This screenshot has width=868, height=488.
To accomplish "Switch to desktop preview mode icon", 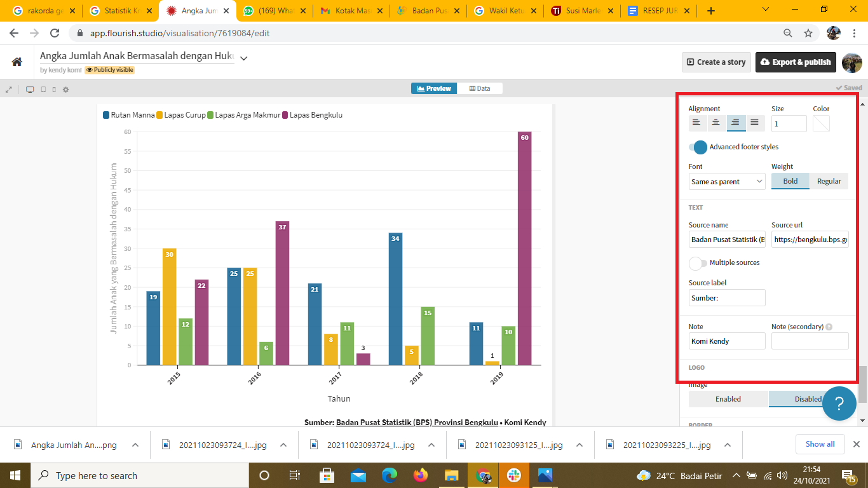I will click(30, 90).
